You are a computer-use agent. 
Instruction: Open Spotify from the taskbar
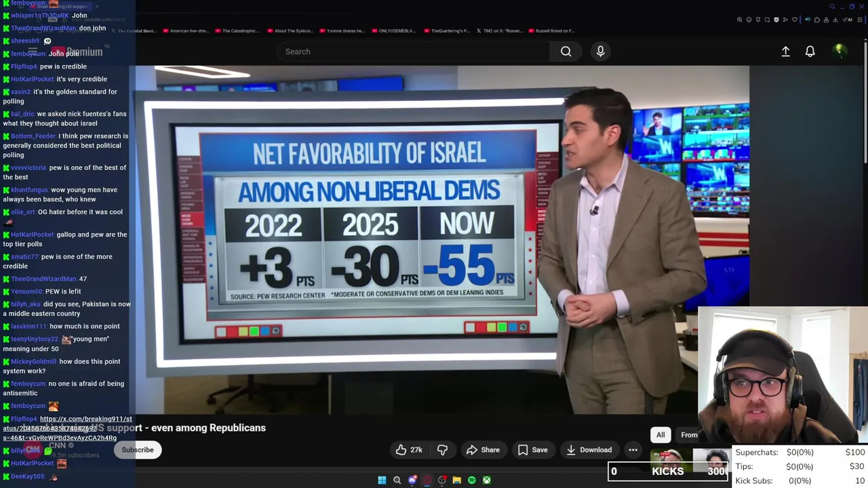click(471, 480)
